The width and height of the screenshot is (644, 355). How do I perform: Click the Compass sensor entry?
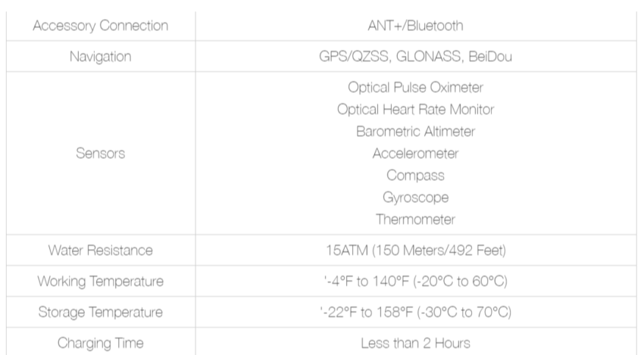click(415, 175)
